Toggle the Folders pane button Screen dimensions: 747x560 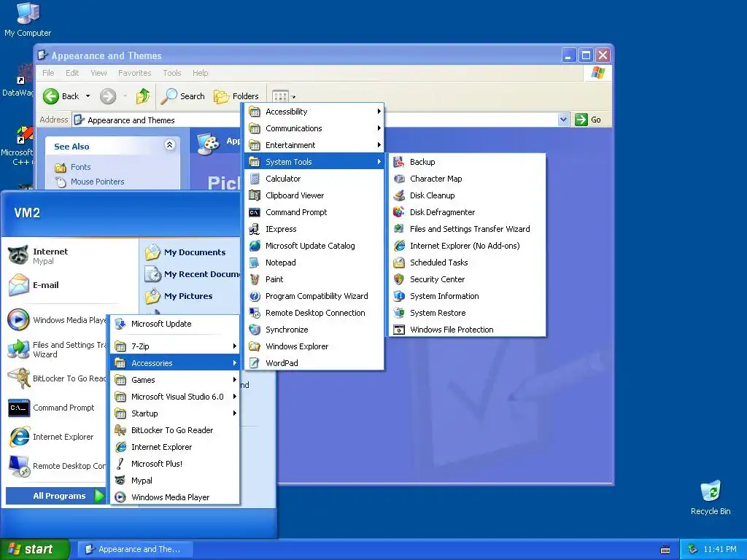pos(236,96)
